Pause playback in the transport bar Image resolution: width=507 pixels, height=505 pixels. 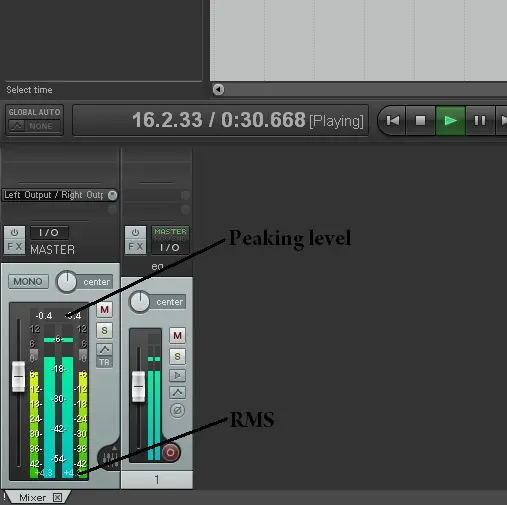480,121
